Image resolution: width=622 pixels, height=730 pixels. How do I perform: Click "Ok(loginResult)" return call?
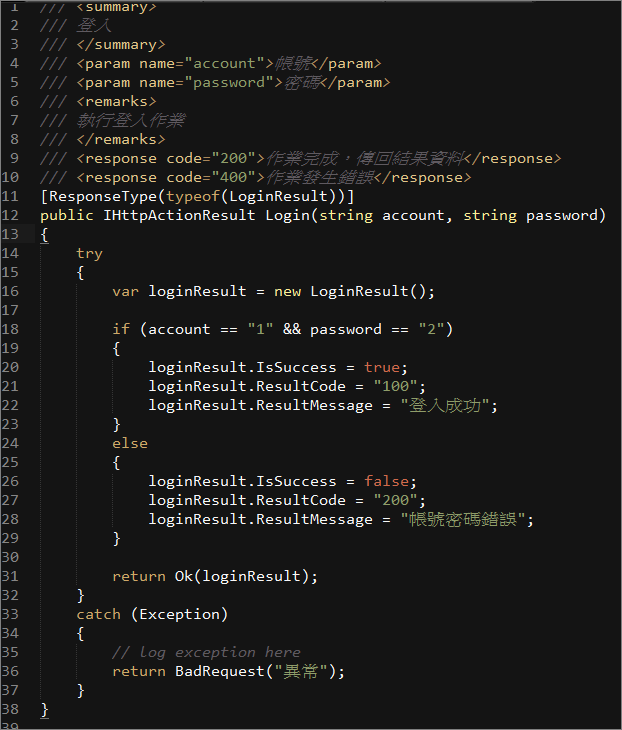(x=242, y=576)
